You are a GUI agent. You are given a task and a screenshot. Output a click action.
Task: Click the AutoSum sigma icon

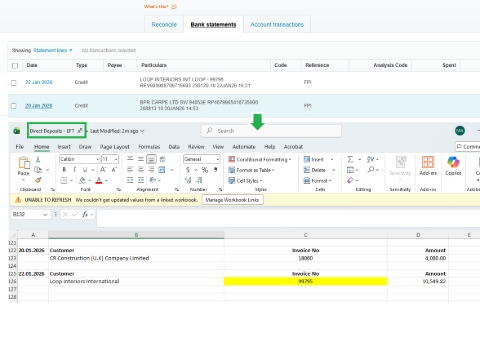[x=350, y=159]
